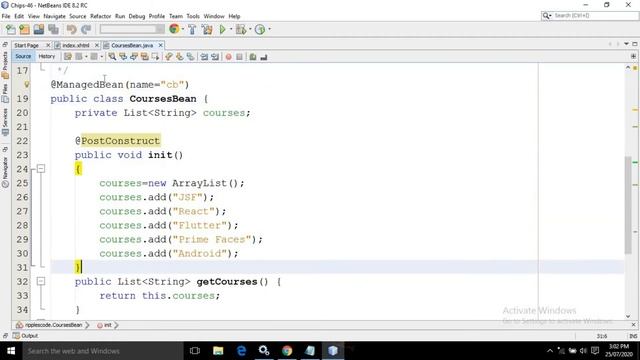Open the browser selector dropdown arrow
The width and height of the screenshot is (640, 360).
[182, 29]
